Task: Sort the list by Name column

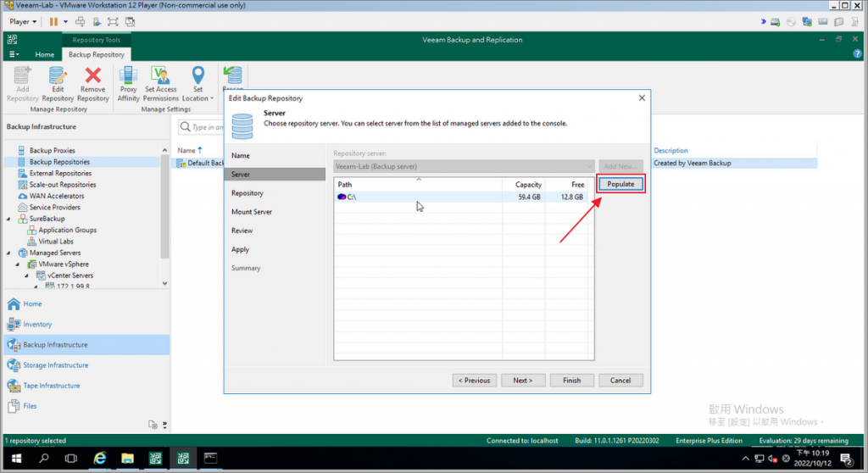Action: pyautogui.click(x=190, y=151)
